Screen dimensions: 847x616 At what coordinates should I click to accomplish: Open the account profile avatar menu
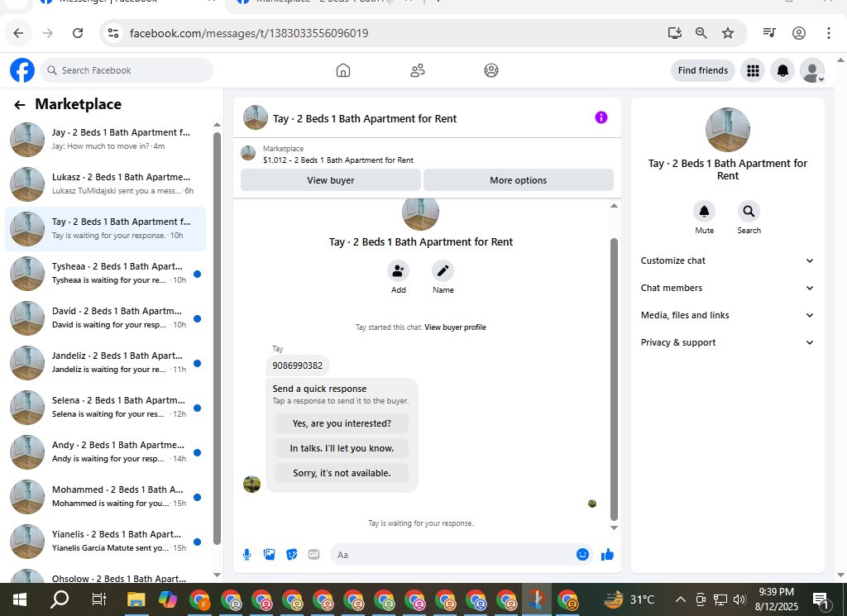pos(812,71)
